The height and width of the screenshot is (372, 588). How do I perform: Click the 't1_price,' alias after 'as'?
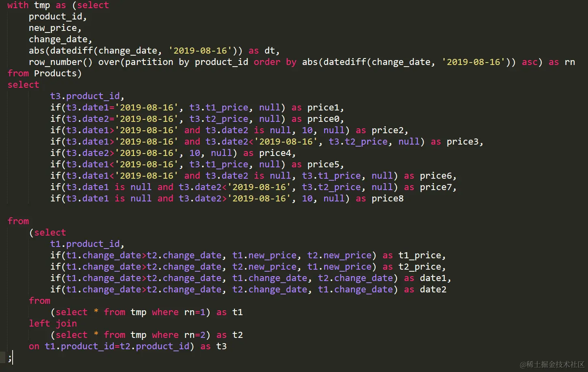point(422,255)
